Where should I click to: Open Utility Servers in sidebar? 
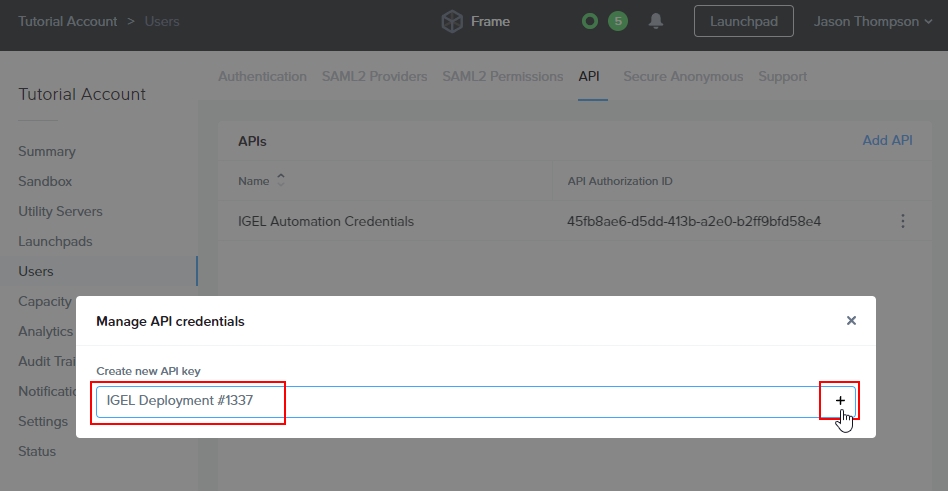pyautogui.click(x=60, y=212)
